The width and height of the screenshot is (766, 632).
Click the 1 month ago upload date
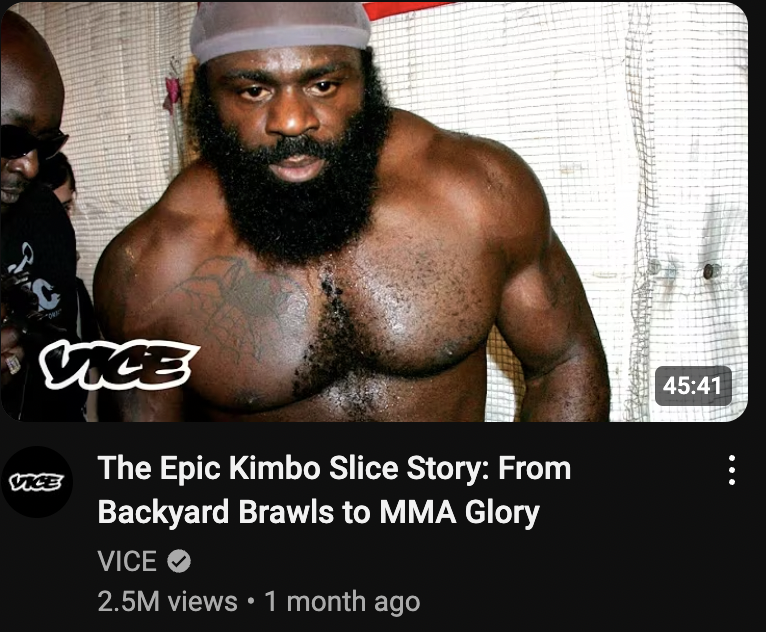coord(342,601)
